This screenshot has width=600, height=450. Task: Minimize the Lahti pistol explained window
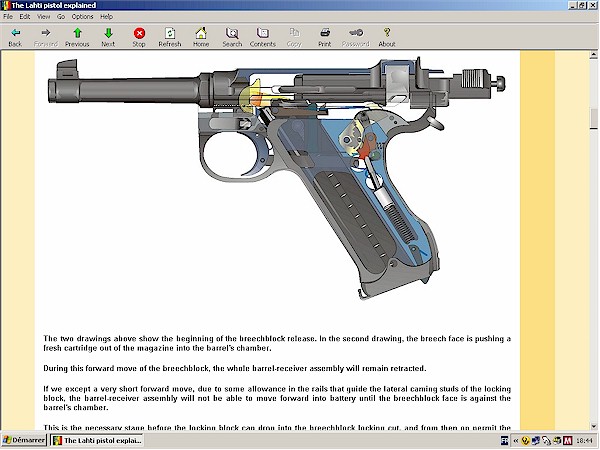tap(572, 5)
